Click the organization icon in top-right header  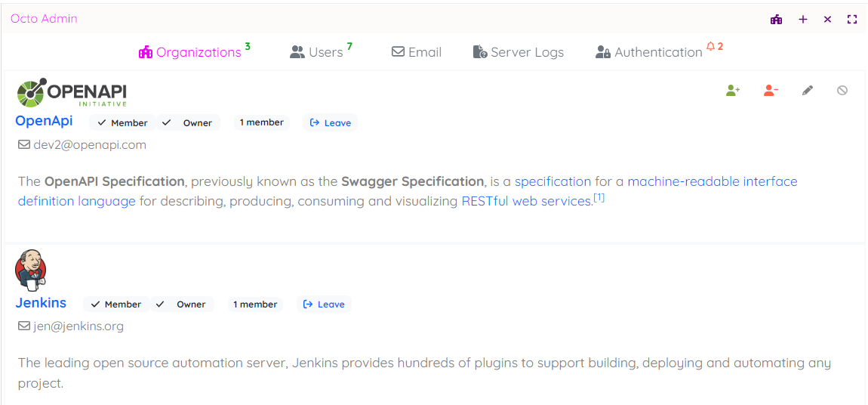[776, 19]
